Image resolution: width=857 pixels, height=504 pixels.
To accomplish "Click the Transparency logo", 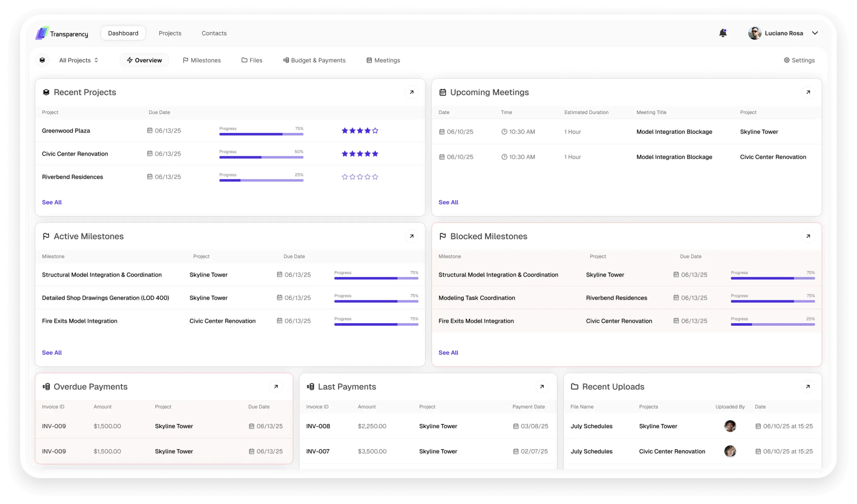I will click(62, 33).
